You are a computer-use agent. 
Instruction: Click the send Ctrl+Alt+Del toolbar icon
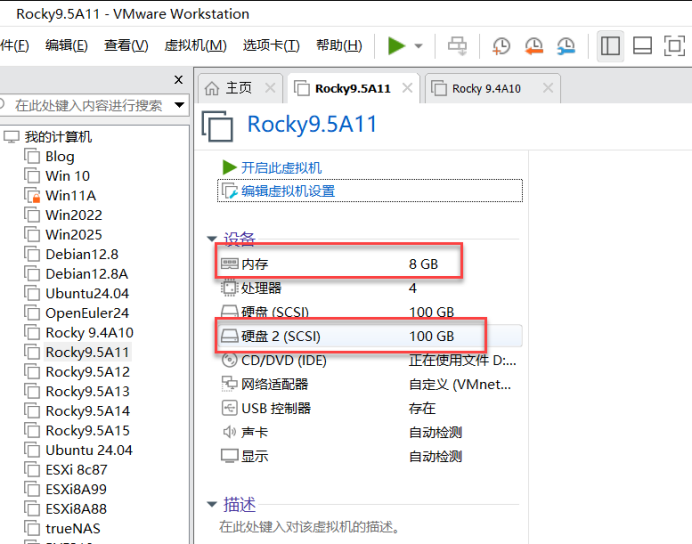[x=457, y=46]
